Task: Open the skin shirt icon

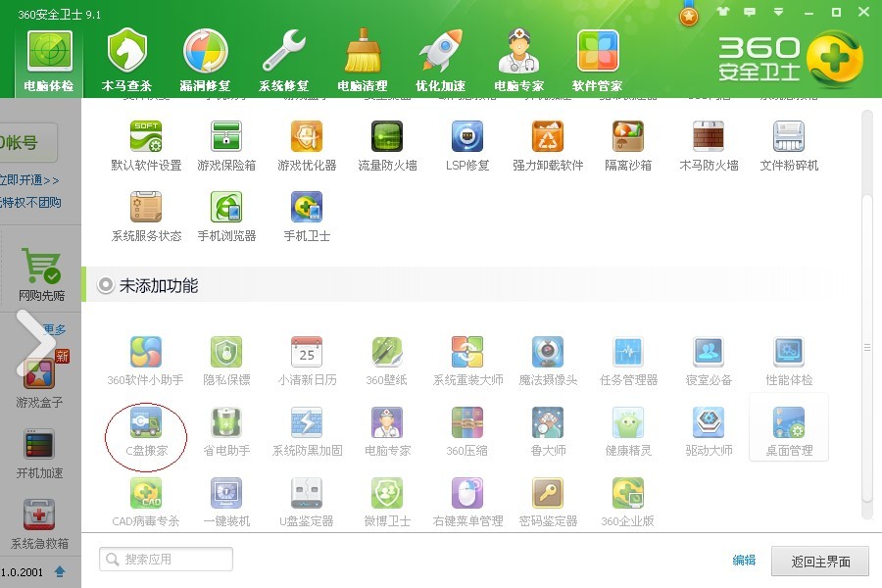Action: point(723,12)
